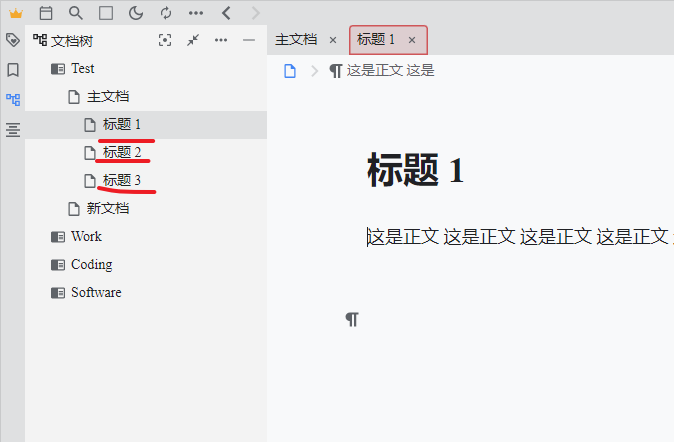The height and width of the screenshot is (442, 674).
Task: Open document tree more options
Action: pos(221,40)
